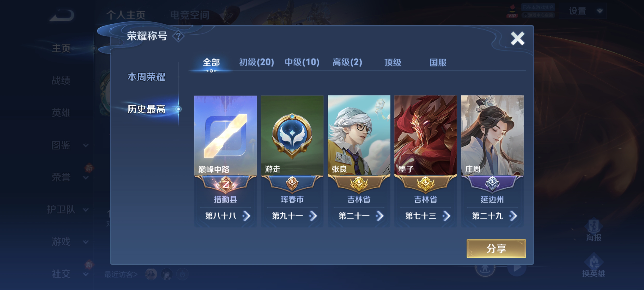This screenshot has width=644, height=290.
Task: Open the 国服 tab
Action: [438, 62]
